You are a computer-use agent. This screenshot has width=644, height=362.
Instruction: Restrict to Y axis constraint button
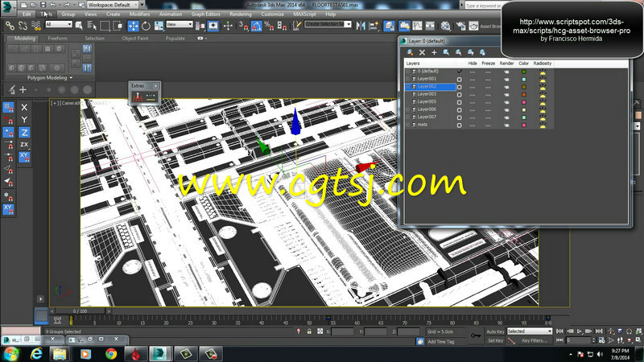coord(24,120)
